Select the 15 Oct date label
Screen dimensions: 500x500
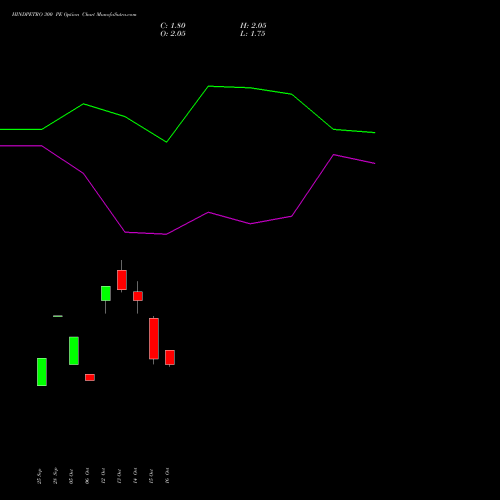pyautogui.click(x=151, y=476)
